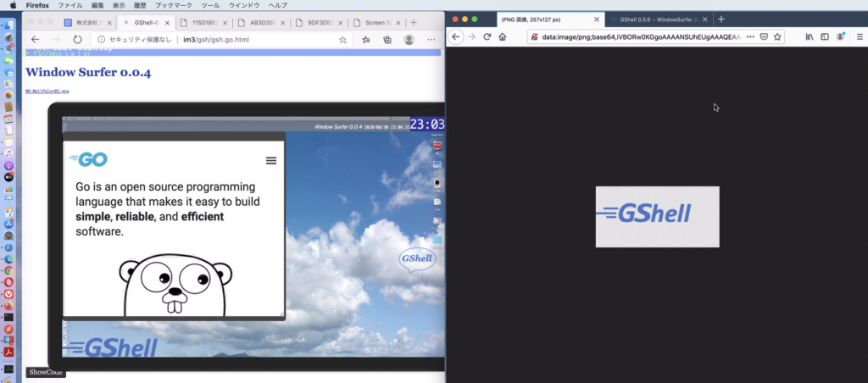Click the WD-WallPaler03.png link

pos(47,91)
